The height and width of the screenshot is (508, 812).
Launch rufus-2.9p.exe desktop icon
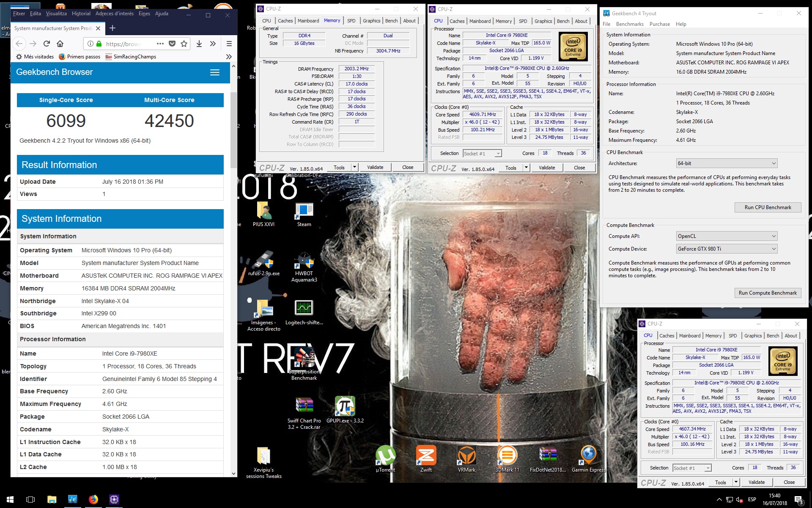[264, 263]
